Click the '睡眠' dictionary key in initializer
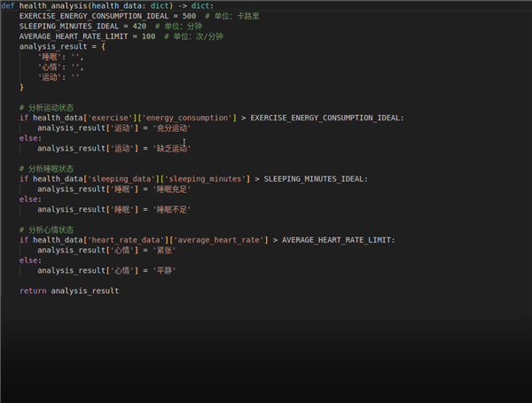 pyautogui.click(x=50, y=57)
